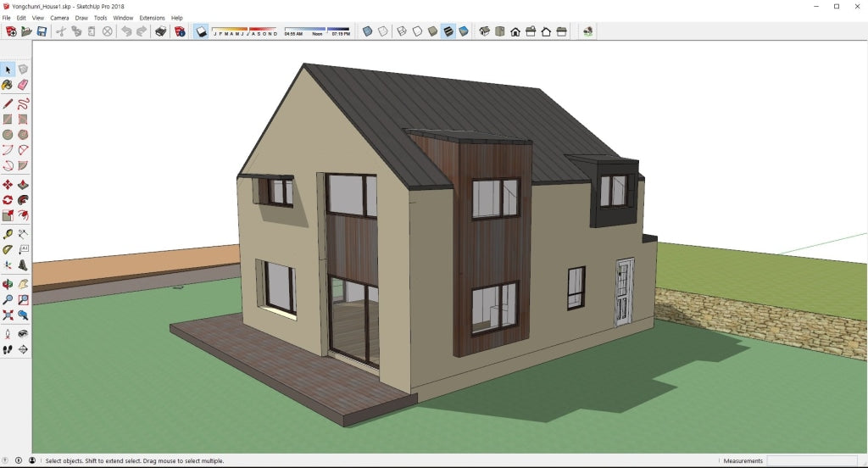Select the Push/Pull tool
Image resolution: width=868 pixels, height=468 pixels.
click(23, 185)
